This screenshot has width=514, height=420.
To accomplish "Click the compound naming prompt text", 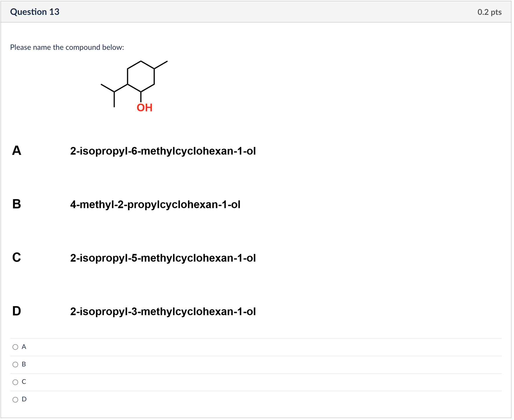I will click(67, 47).
